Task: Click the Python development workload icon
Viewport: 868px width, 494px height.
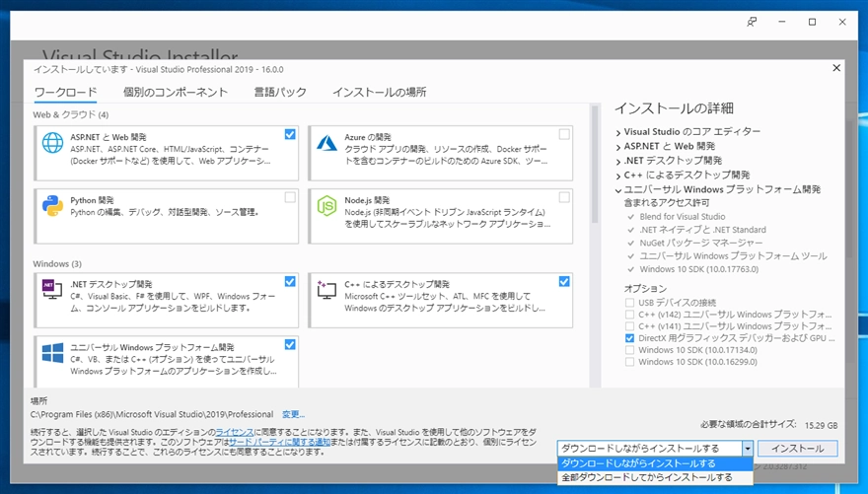Action: click(52, 206)
